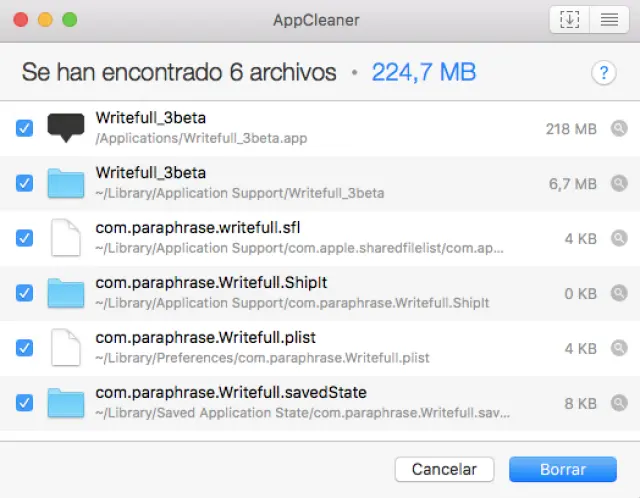640x498 pixels.
Task: Reveal com.paraphrase.writefull.sfl with magnifier icon
Action: coord(620,238)
